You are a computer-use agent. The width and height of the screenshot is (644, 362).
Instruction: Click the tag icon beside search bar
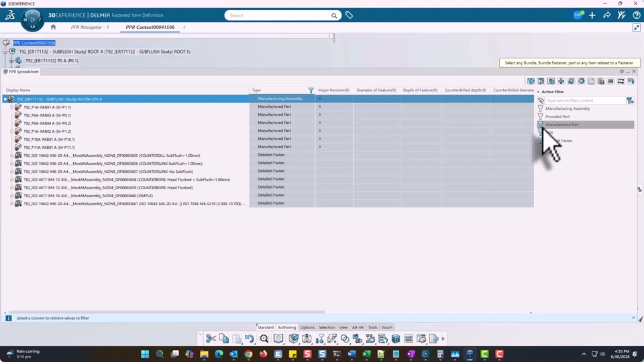pos(349,15)
